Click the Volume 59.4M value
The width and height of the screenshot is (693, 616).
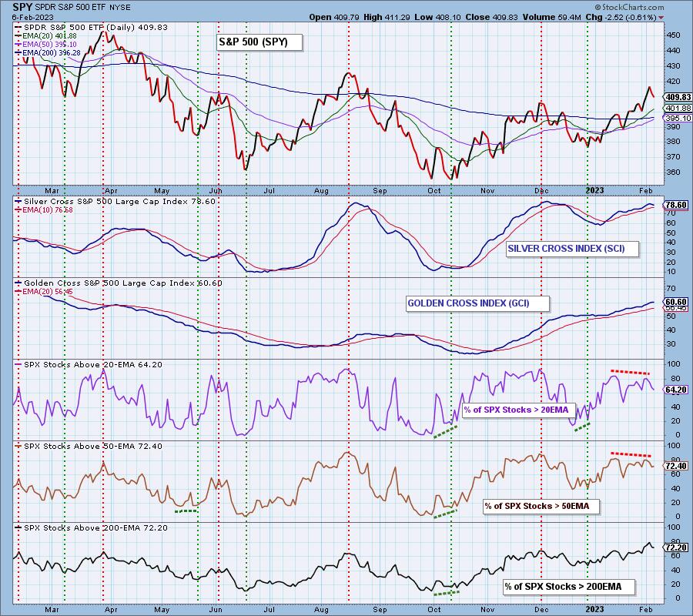[x=551, y=17]
